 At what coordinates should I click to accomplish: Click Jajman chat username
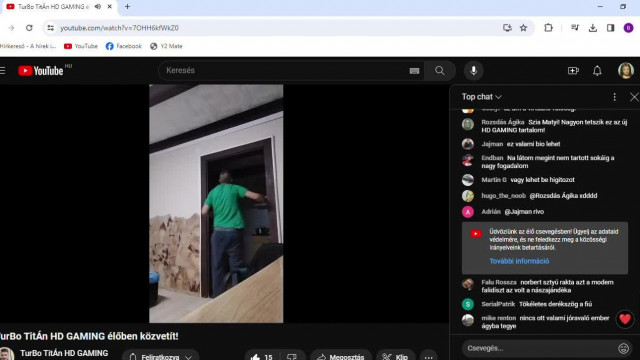point(492,144)
